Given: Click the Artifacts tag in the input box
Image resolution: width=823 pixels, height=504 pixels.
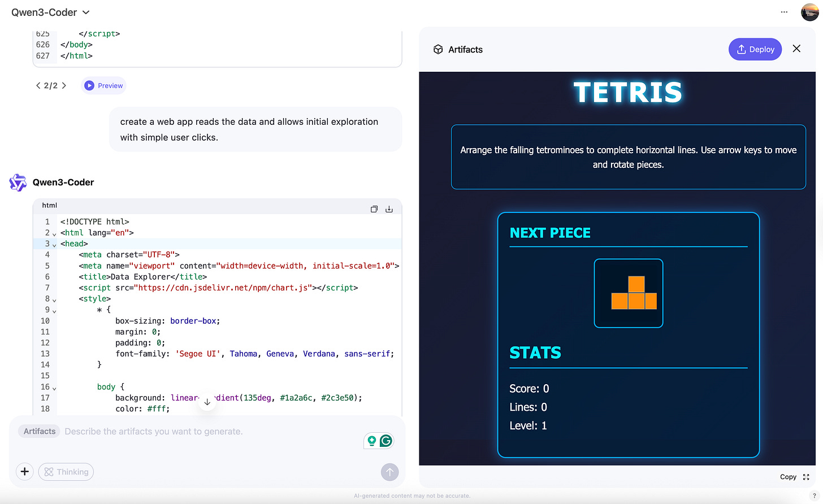Looking at the screenshot, I should [x=40, y=432].
